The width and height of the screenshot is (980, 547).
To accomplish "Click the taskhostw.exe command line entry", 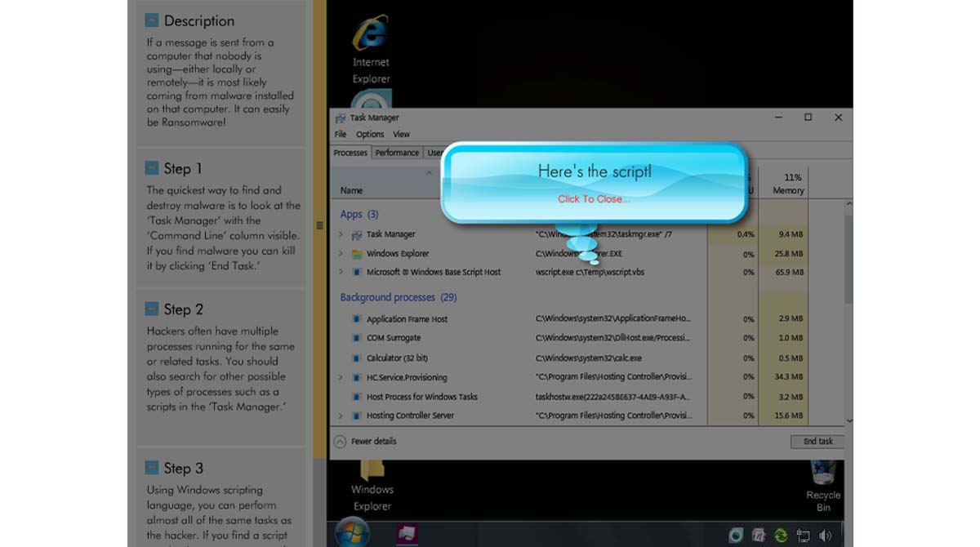I will (613, 397).
